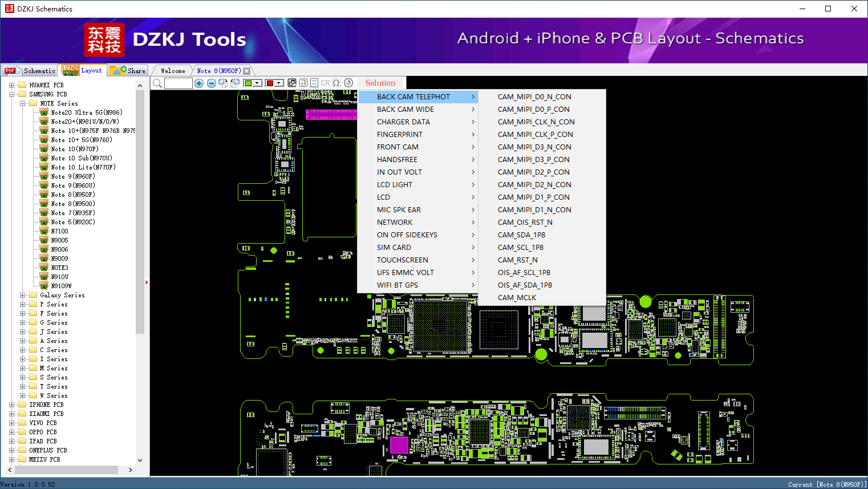This screenshot has width=868, height=489.
Task: Click the zoom out minus icon
Action: [x=211, y=83]
